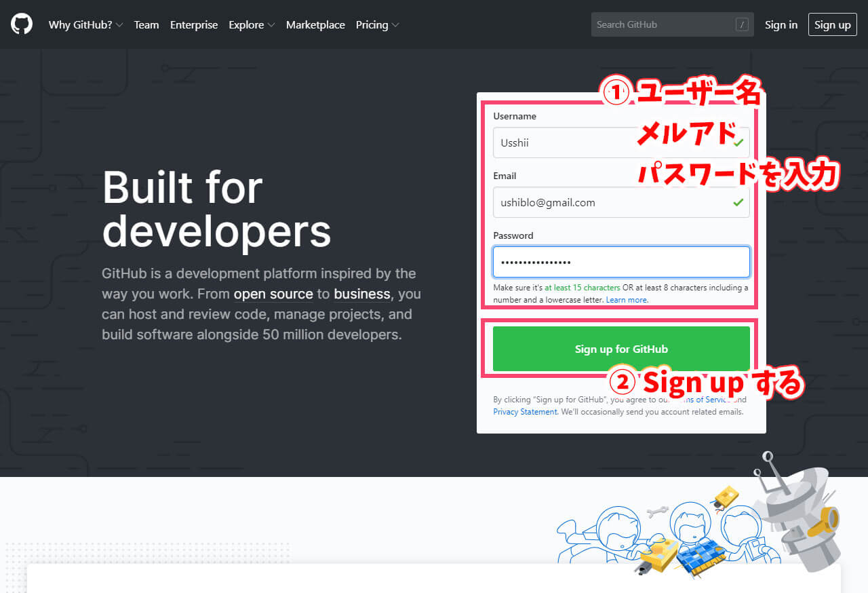Viewport: 868px width, 593px height.
Task: Click the Built for developers heading
Action: (216, 209)
